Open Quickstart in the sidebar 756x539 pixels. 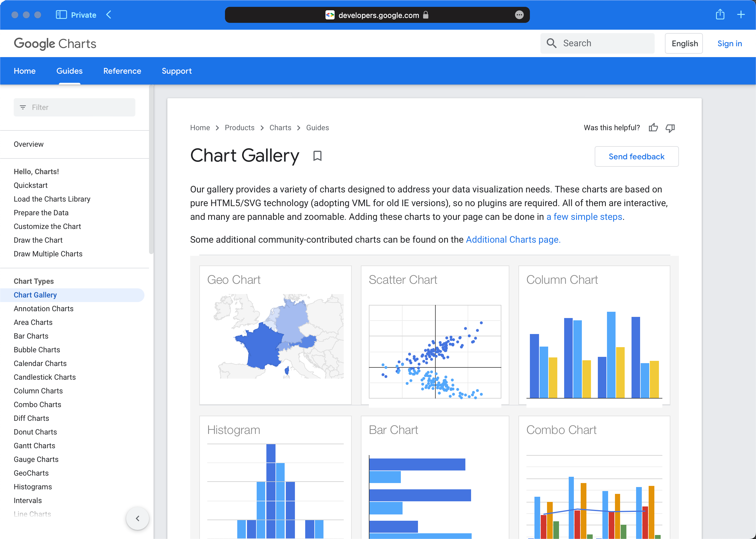(x=31, y=185)
